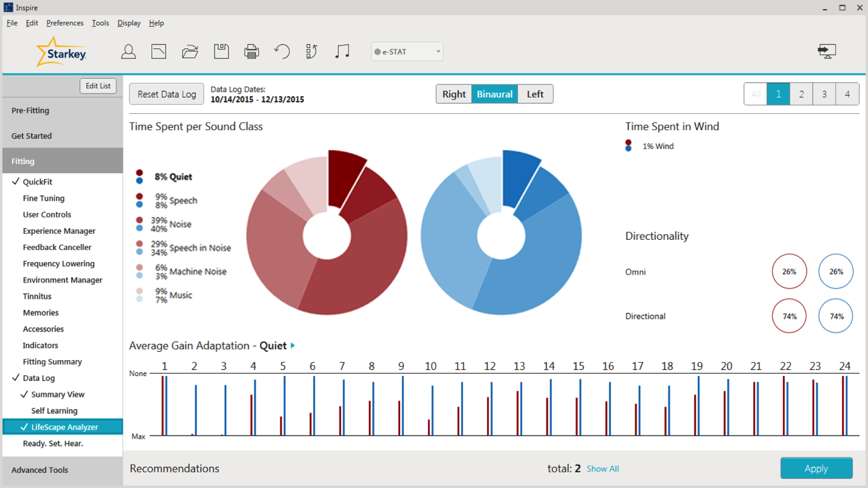Open the e-STAT dropdown

coord(407,52)
